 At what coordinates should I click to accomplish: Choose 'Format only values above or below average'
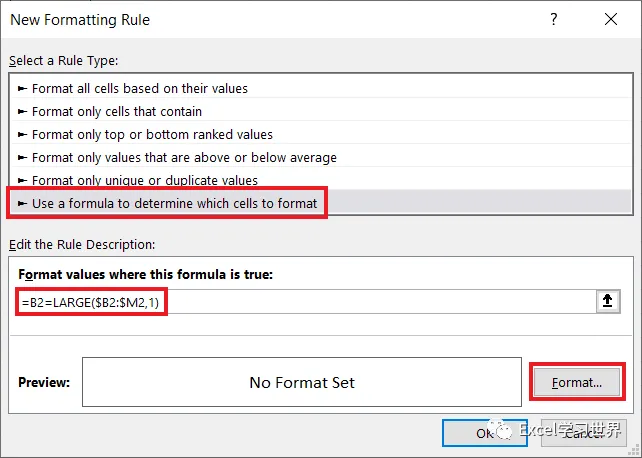pos(183,157)
